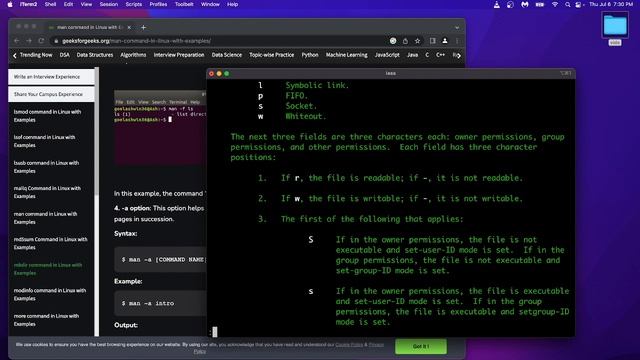Open Machine Learning topic link
This screenshot has height=360, width=640.
coord(347,55)
